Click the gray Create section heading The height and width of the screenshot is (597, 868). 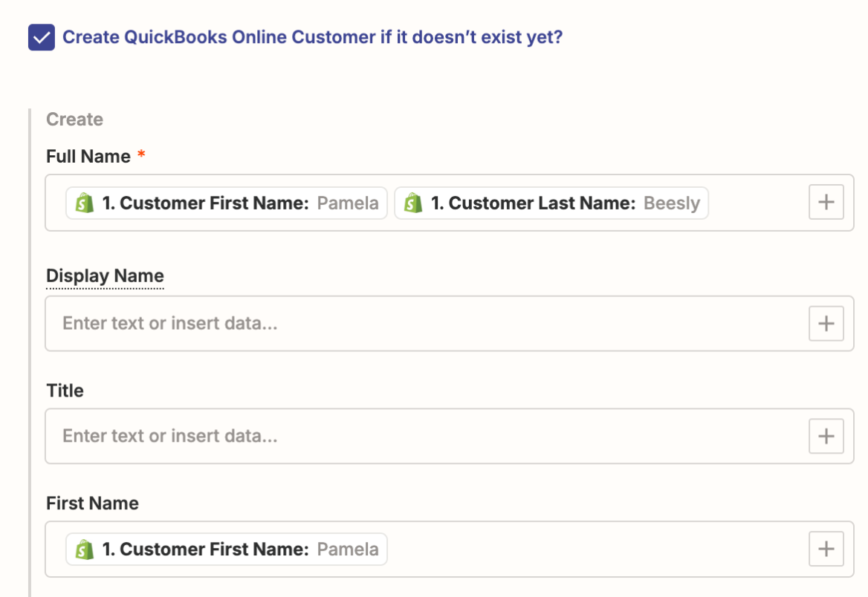coord(75,120)
